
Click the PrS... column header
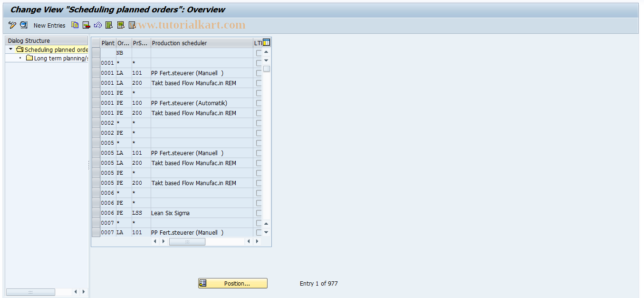point(141,43)
